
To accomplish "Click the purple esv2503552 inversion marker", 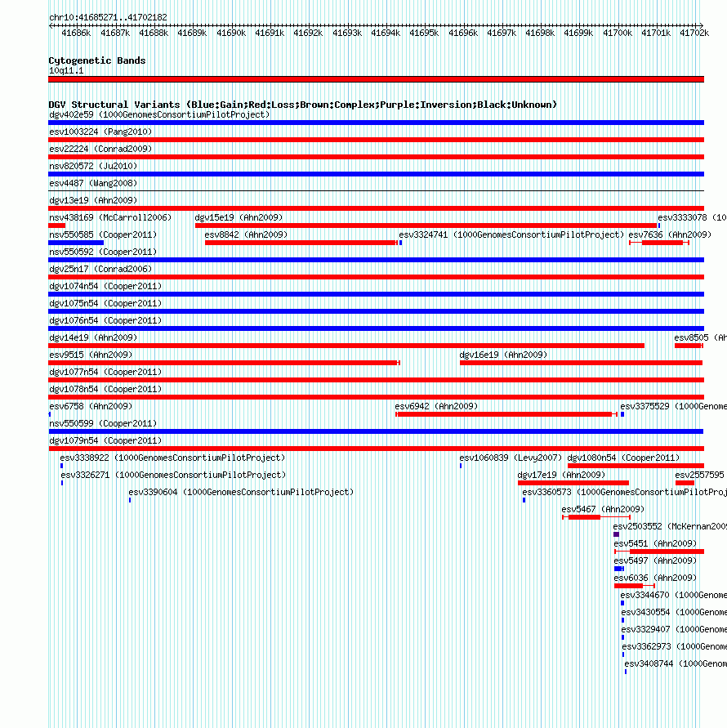I will tap(617, 535).
